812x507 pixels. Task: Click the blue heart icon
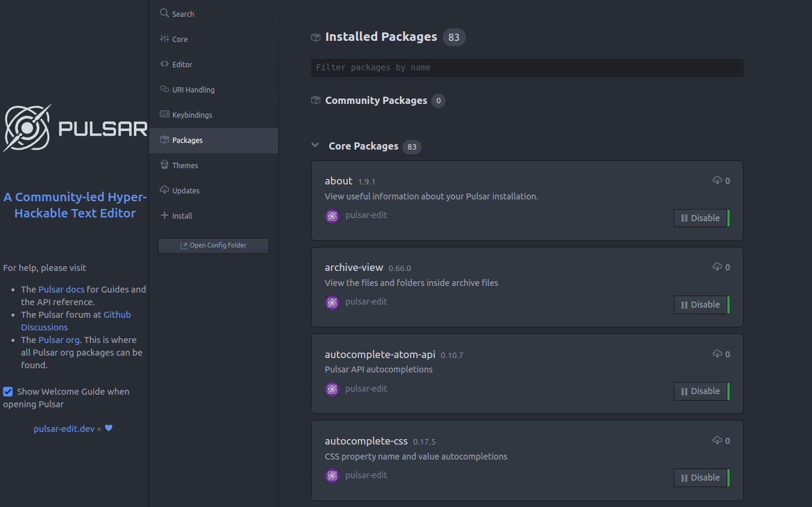coord(109,428)
